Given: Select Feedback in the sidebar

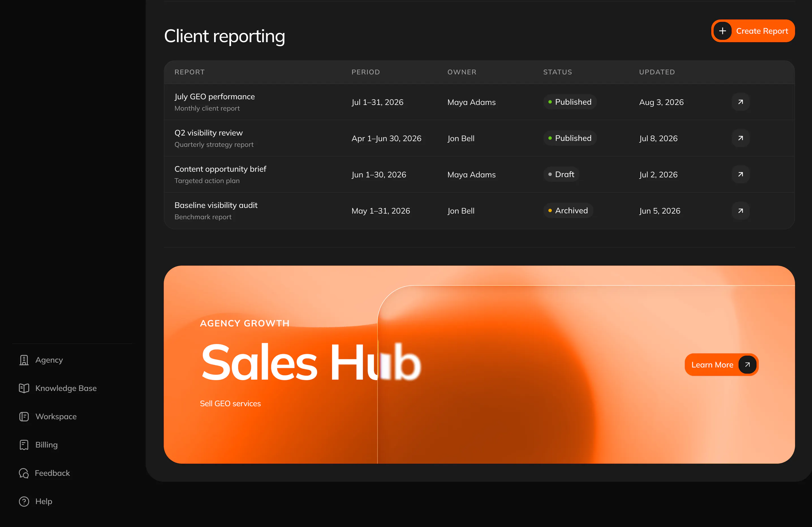Looking at the screenshot, I should (45, 474).
